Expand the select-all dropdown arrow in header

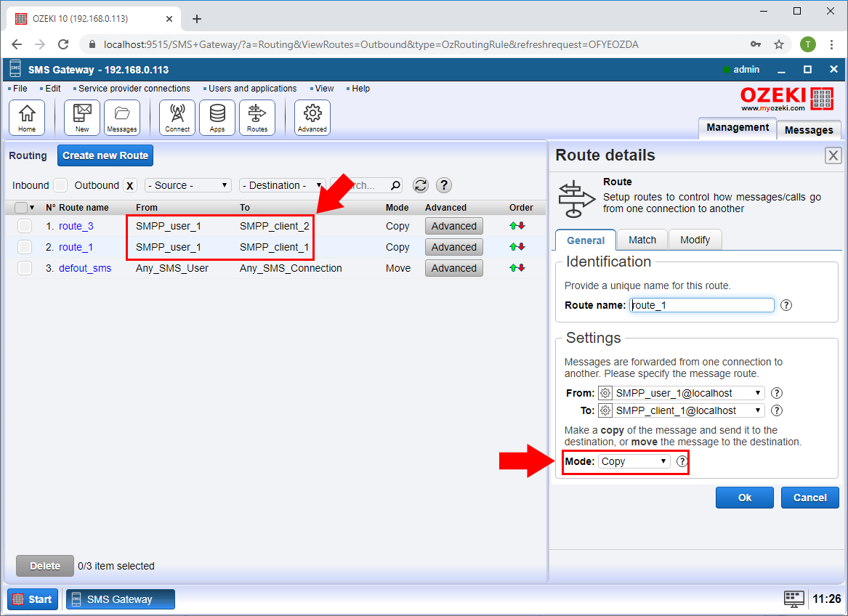pos(32,208)
